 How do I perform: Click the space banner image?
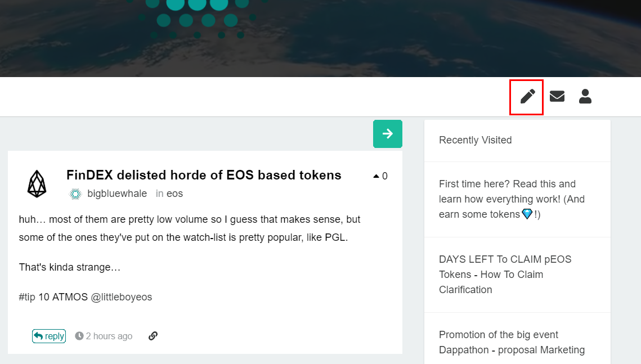(x=321, y=38)
